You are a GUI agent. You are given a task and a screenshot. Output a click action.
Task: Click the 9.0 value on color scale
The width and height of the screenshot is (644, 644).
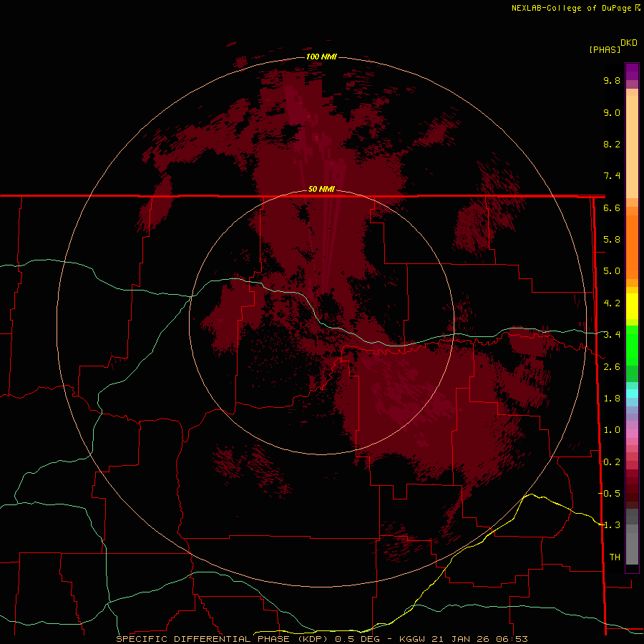click(612, 112)
